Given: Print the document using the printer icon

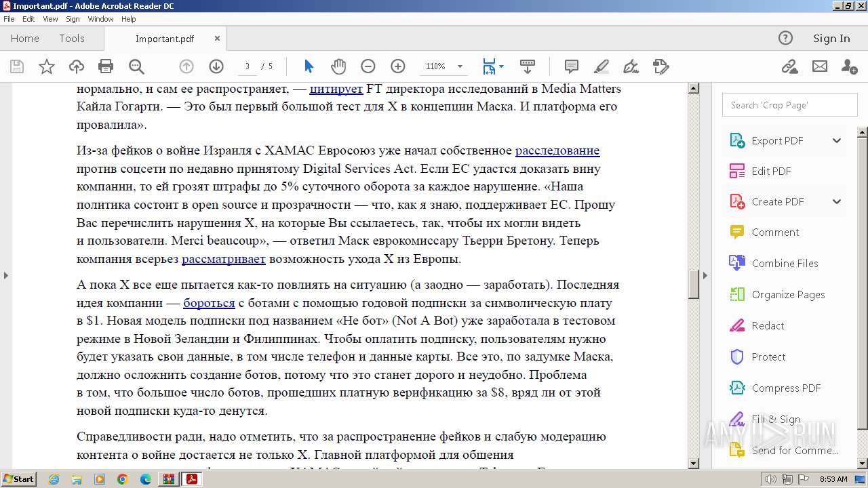Looking at the screenshot, I should [106, 66].
